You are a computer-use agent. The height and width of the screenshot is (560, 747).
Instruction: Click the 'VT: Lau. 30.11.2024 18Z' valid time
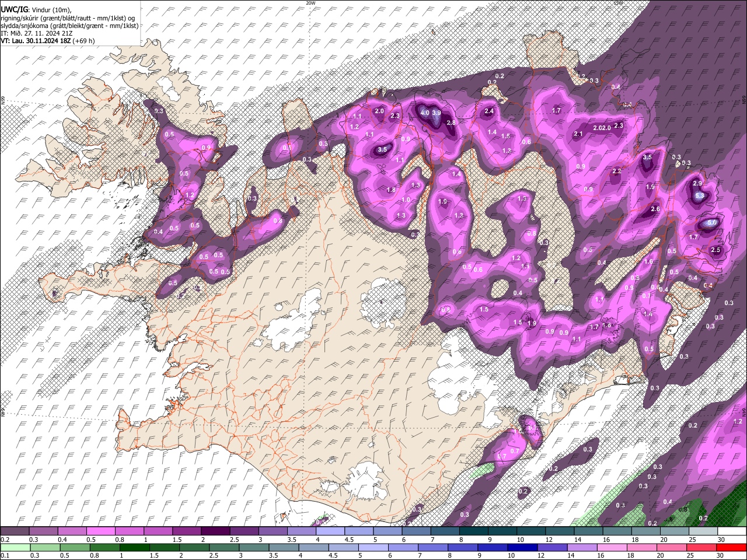coord(37,41)
